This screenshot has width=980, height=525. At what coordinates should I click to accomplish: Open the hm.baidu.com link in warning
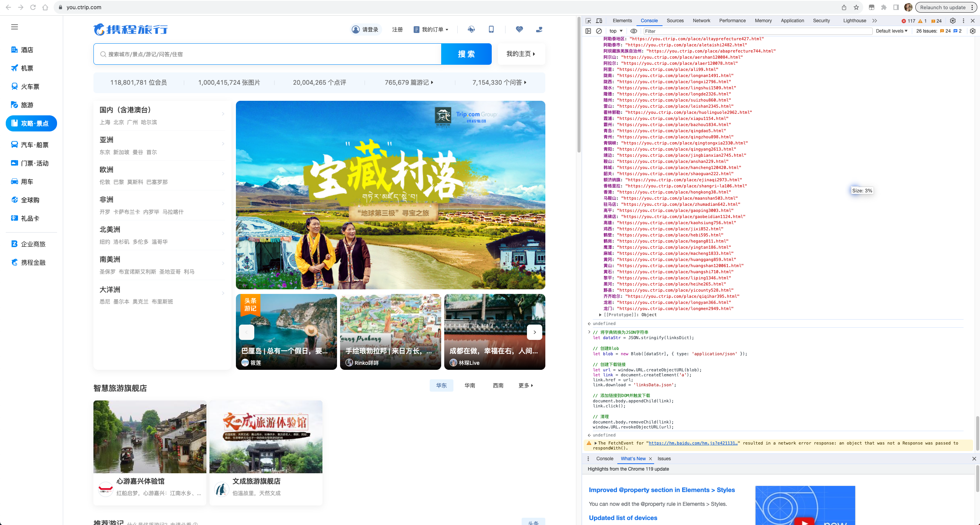click(693, 443)
